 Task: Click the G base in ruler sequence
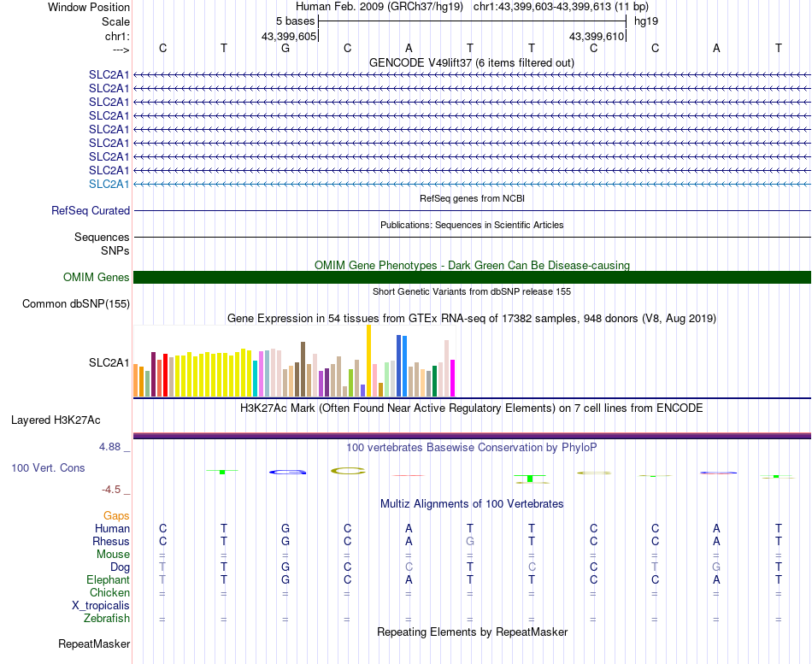click(x=285, y=48)
